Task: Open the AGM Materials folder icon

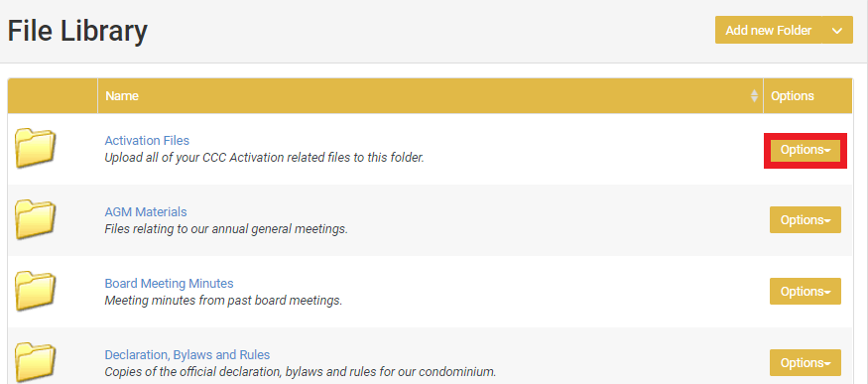Action: click(36, 219)
